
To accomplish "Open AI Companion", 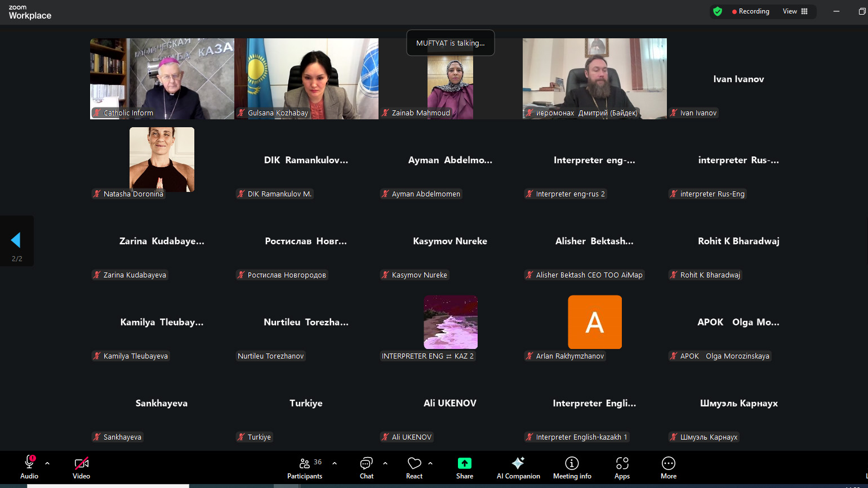I will point(518,468).
